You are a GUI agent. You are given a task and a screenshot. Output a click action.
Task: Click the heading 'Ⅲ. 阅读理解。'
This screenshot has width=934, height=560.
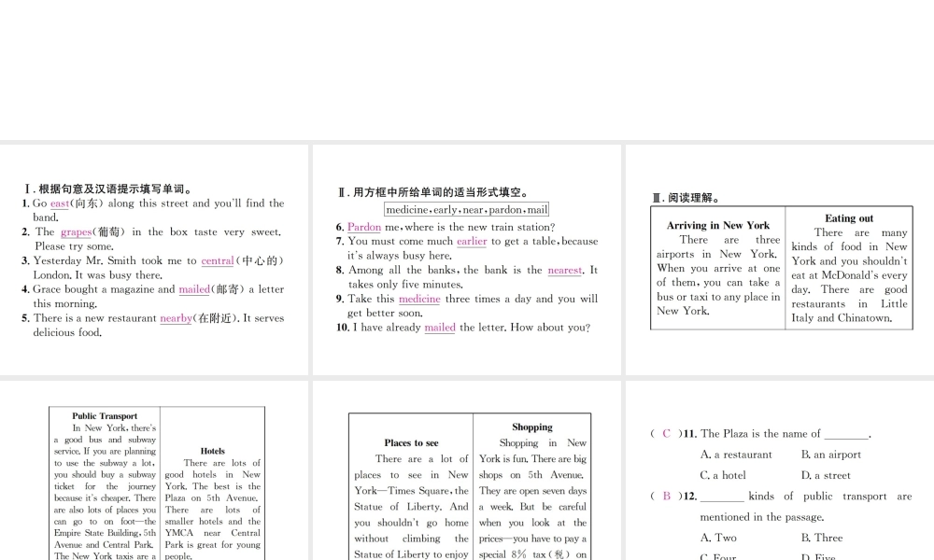click(686, 198)
